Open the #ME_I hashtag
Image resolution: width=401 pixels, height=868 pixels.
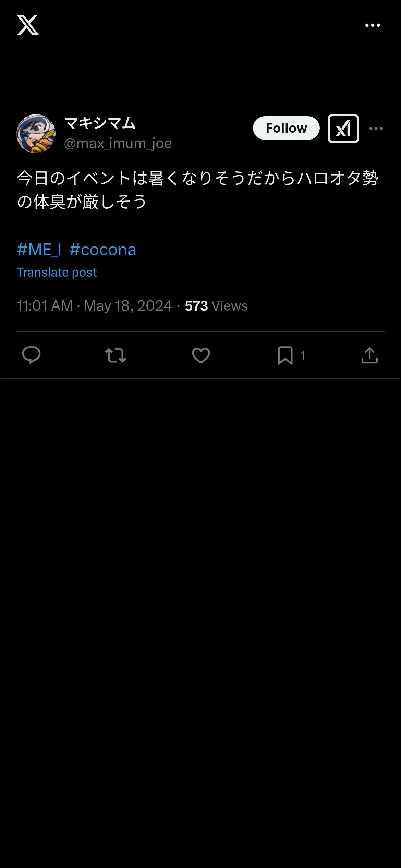(39, 250)
